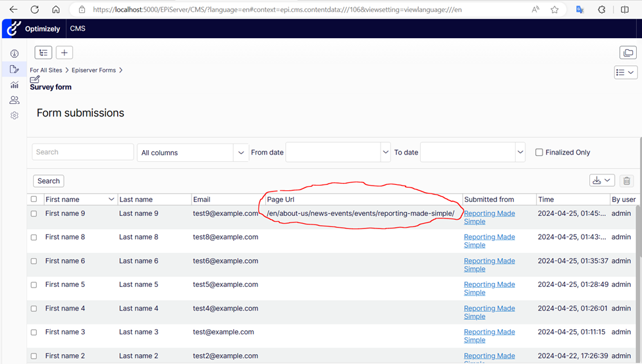Open the navigation tree pane toggle

pos(43,53)
